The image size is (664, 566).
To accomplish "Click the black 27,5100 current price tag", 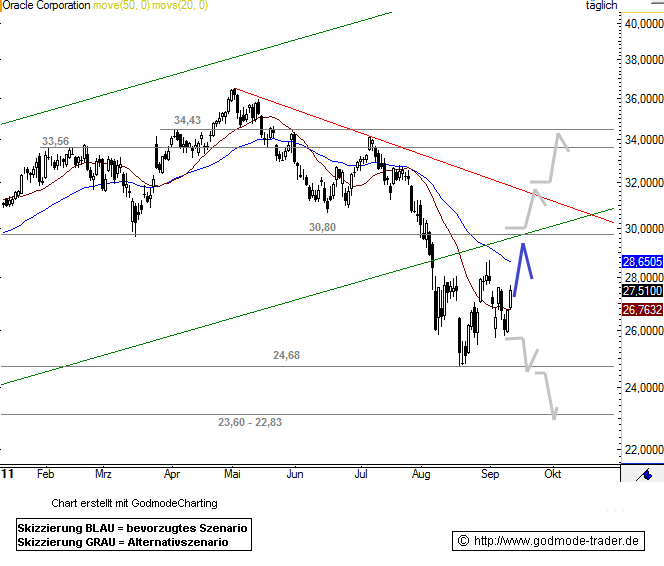I will pos(642,291).
